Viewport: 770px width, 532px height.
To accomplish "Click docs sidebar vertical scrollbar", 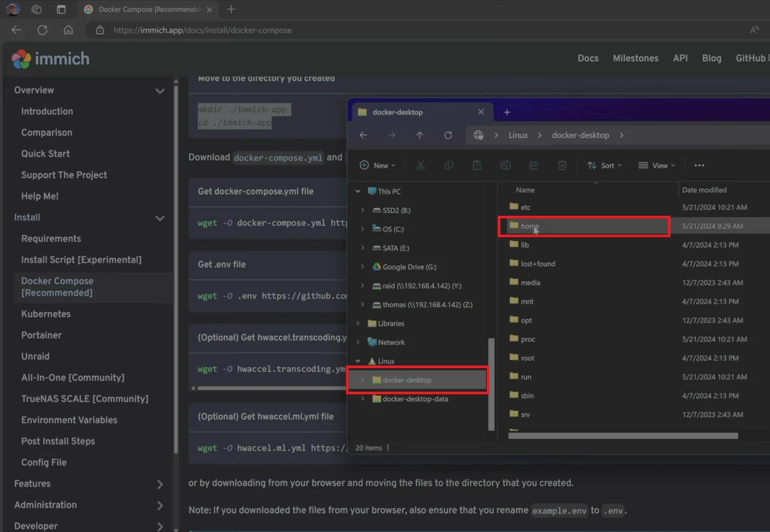I will tap(176, 270).
